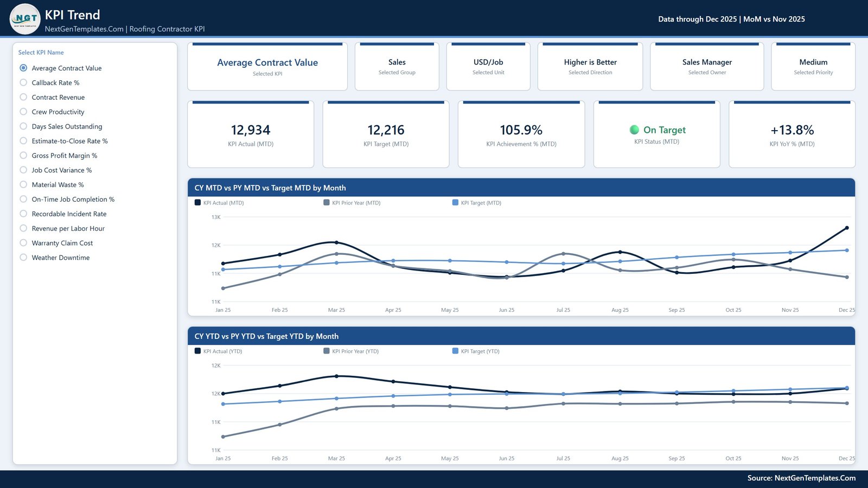
Task: Click Aug 25 actual point in MTD chart
Action: tap(620, 252)
